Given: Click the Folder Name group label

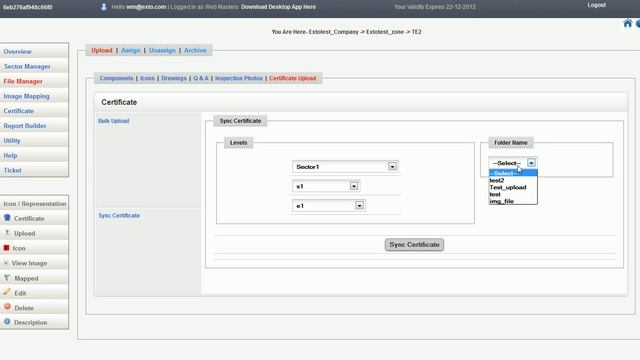Looking at the screenshot, I should (511, 142).
